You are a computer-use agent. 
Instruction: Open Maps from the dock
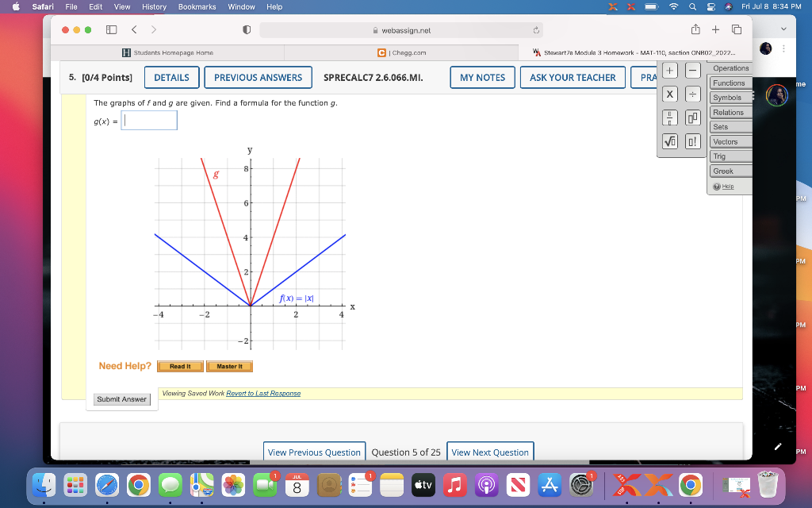pos(202,485)
